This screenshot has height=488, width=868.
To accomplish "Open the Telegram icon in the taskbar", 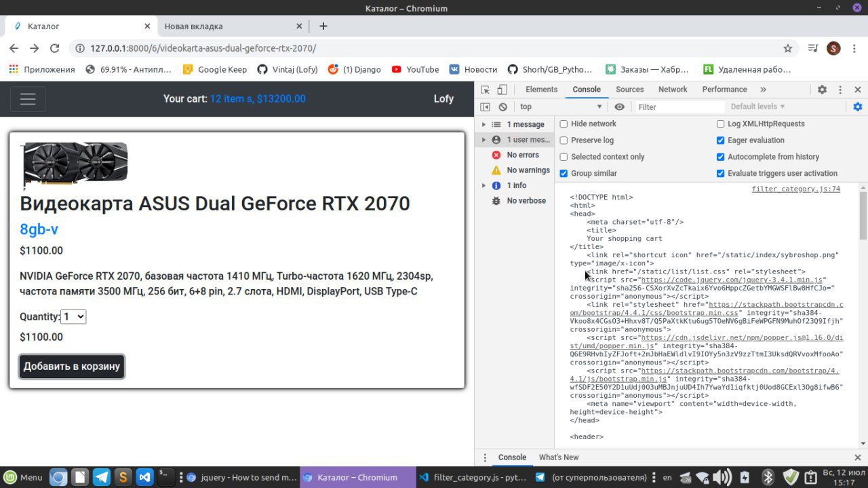I will [x=101, y=477].
